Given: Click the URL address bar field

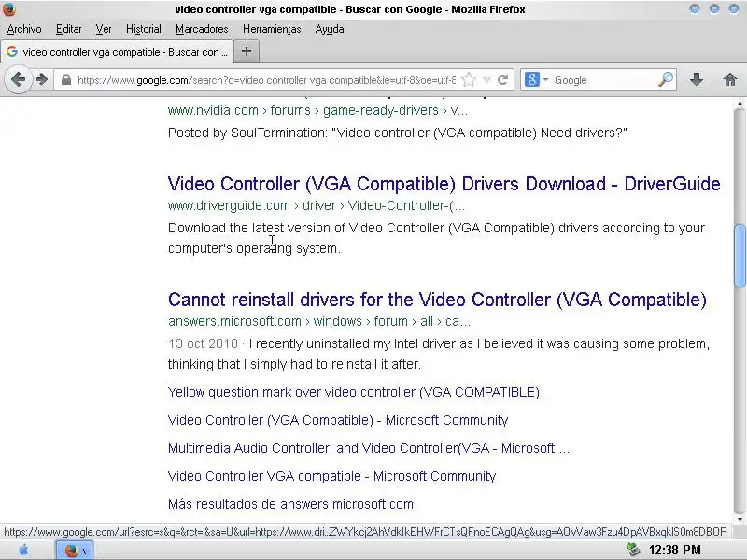Looking at the screenshot, I should coord(267,80).
